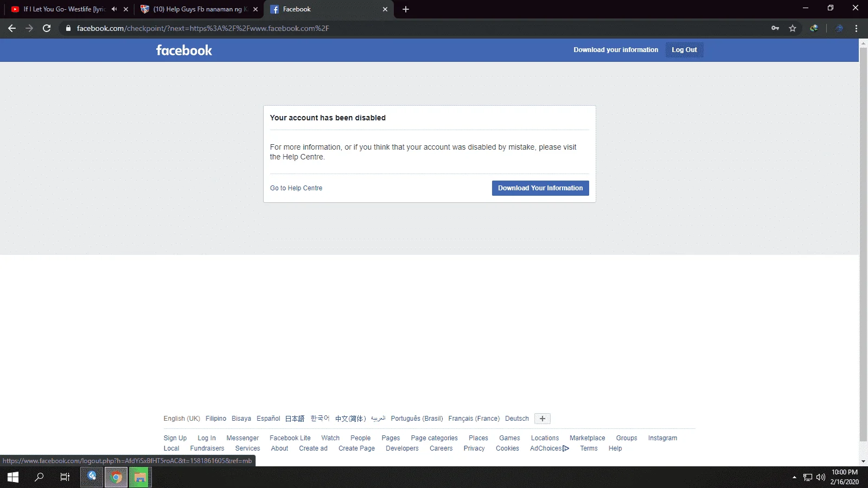Open the Careers footer link

coord(441,448)
